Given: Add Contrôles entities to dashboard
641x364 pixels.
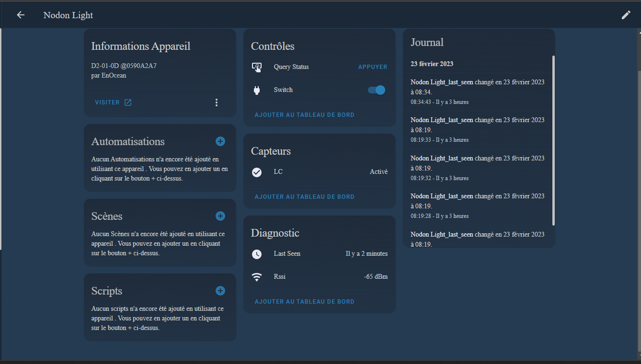Looking at the screenshot, I should click(304, 115).
